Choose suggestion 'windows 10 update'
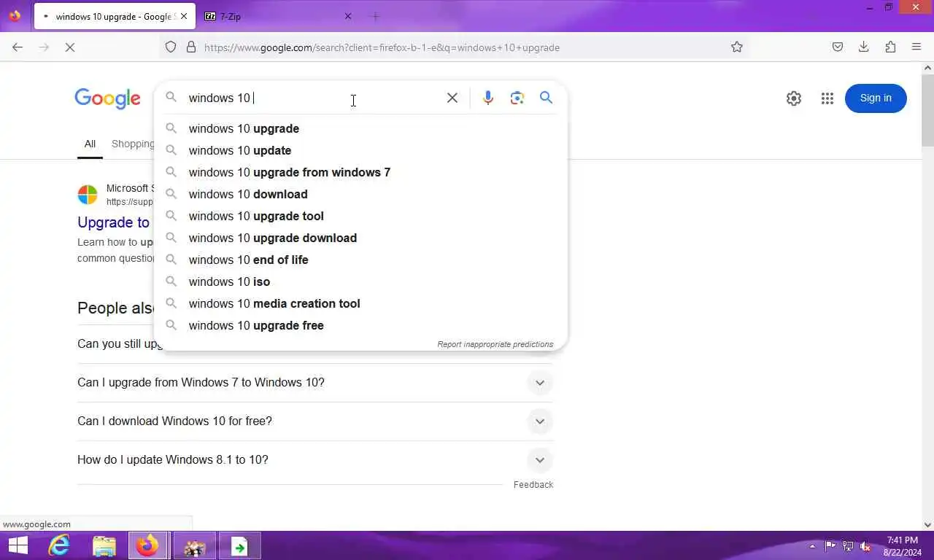934x560 pixels. point(360,150)
